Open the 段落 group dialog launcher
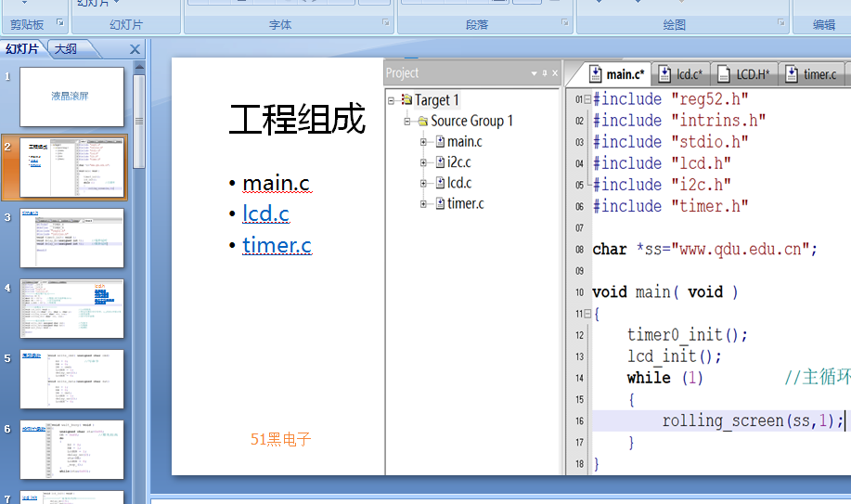This screenshot has width=851, height=504. (565, 22)
